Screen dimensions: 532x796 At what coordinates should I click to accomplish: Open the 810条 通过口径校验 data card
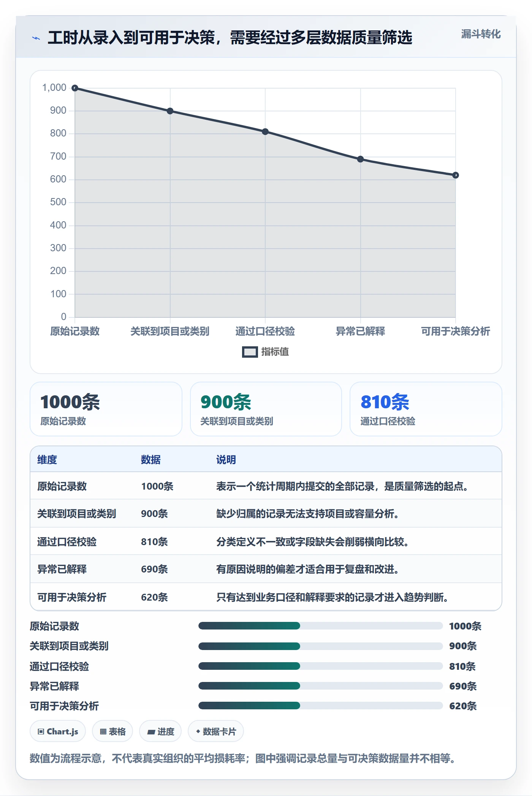426,409
